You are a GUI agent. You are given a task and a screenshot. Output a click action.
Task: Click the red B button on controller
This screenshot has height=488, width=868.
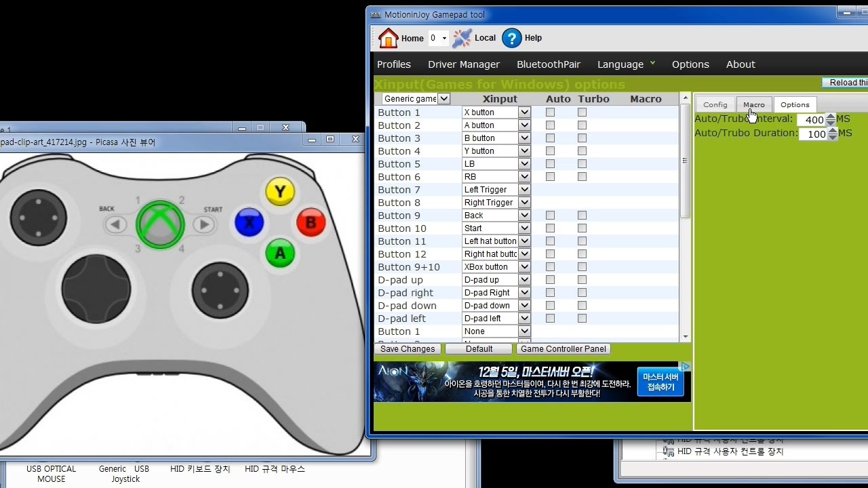point(311,222)
